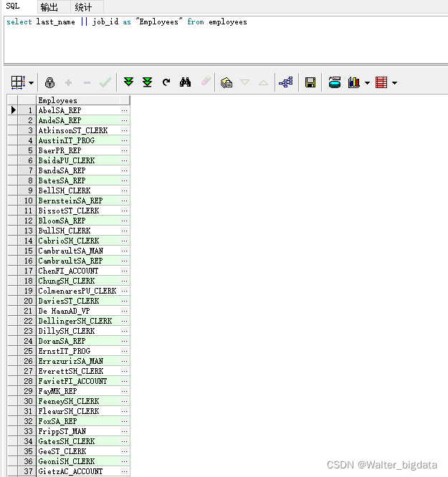Switch to the 输出 tab
Screen dimensions: 448x477
[x=49, y=6]
